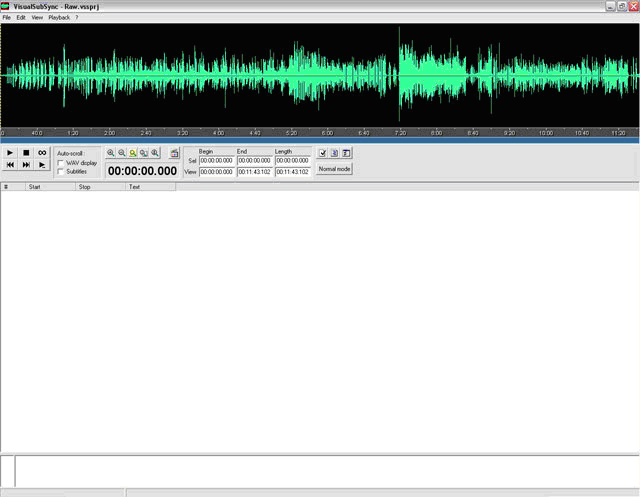Jump to next subtitle button

(x=26, y=165)
